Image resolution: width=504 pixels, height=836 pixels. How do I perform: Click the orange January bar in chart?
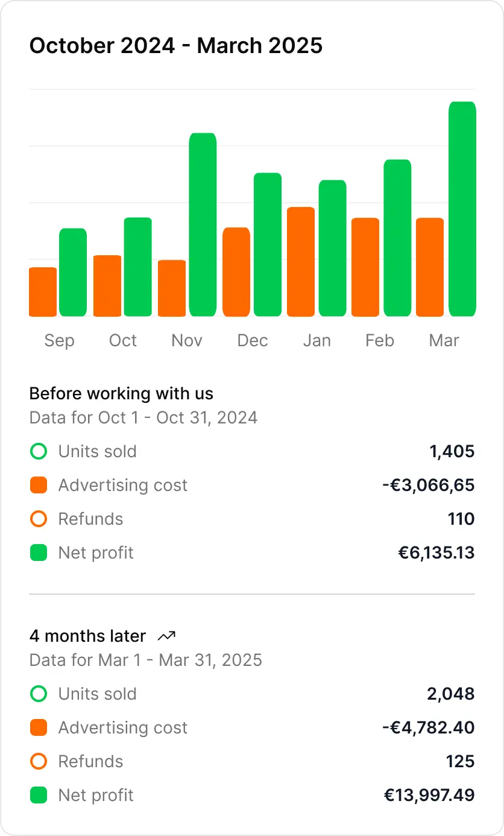(x=301, y=261)
